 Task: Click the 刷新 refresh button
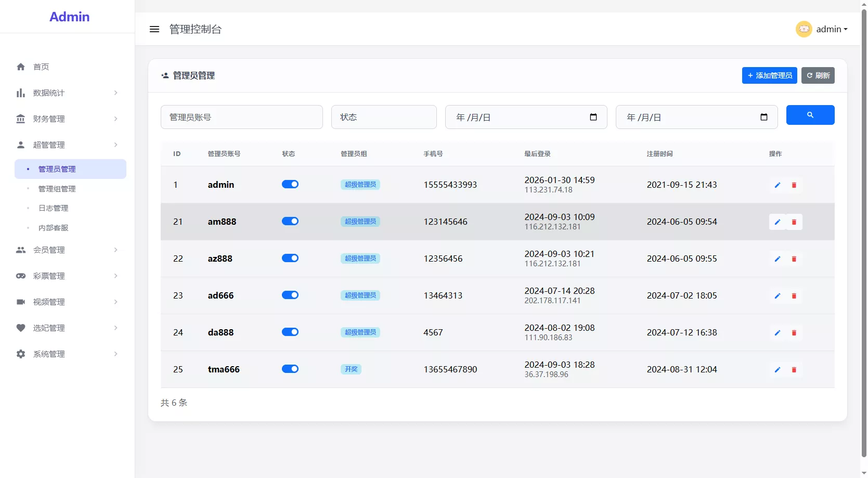click(x=818, y=75)
